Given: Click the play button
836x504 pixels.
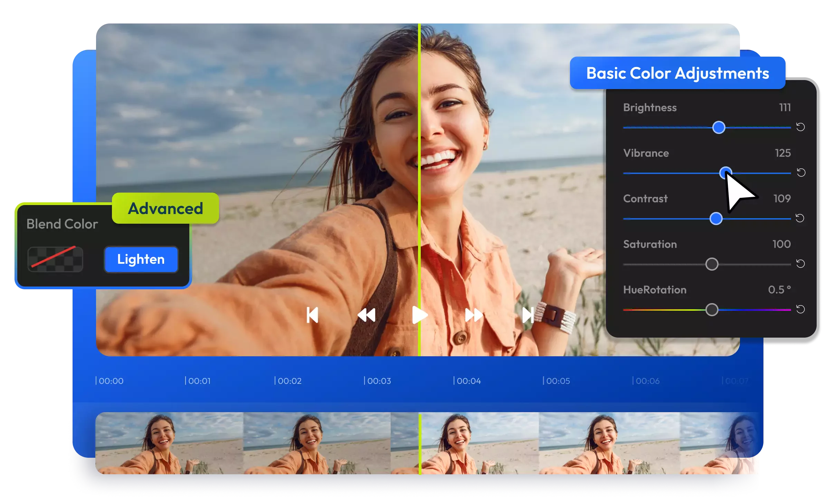Looking at the screenshot, I should click(x=419, y=315).
